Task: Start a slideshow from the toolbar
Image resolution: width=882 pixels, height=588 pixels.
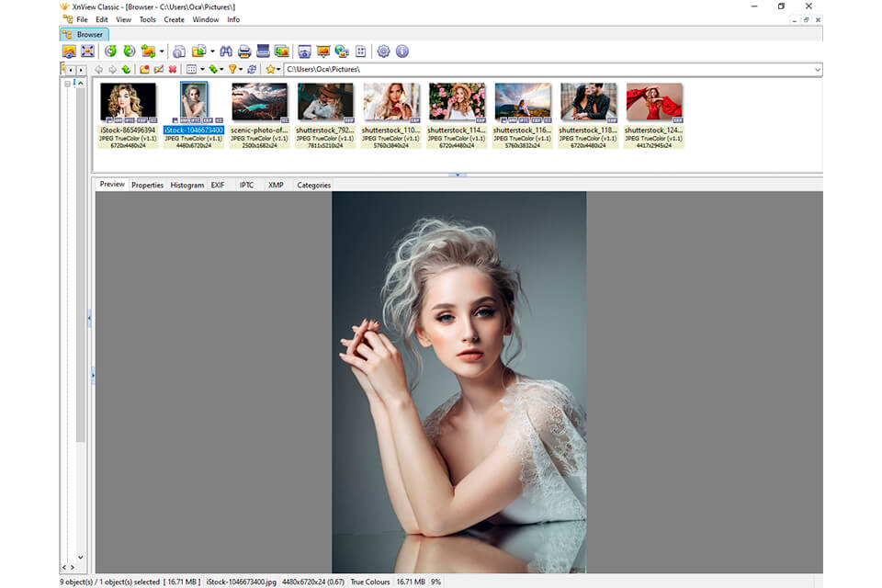Action: (x=323, y=51)
